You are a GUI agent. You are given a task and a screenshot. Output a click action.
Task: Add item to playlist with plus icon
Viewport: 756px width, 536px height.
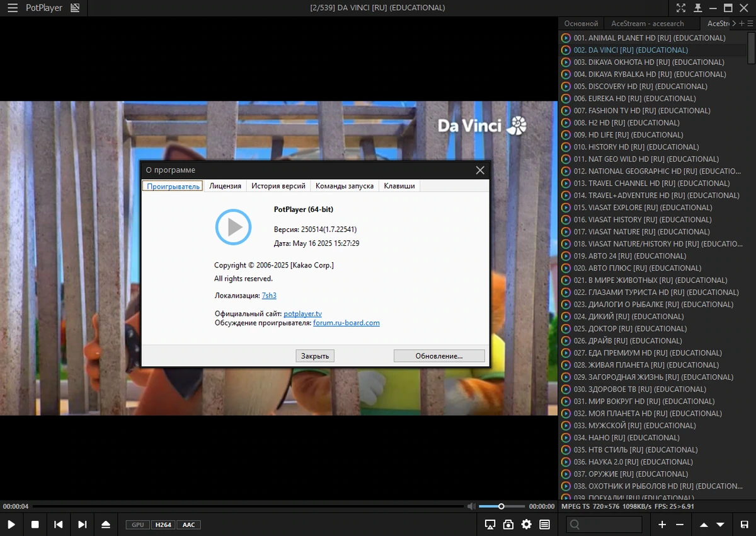pyautogui.click(x=662, y=524)
